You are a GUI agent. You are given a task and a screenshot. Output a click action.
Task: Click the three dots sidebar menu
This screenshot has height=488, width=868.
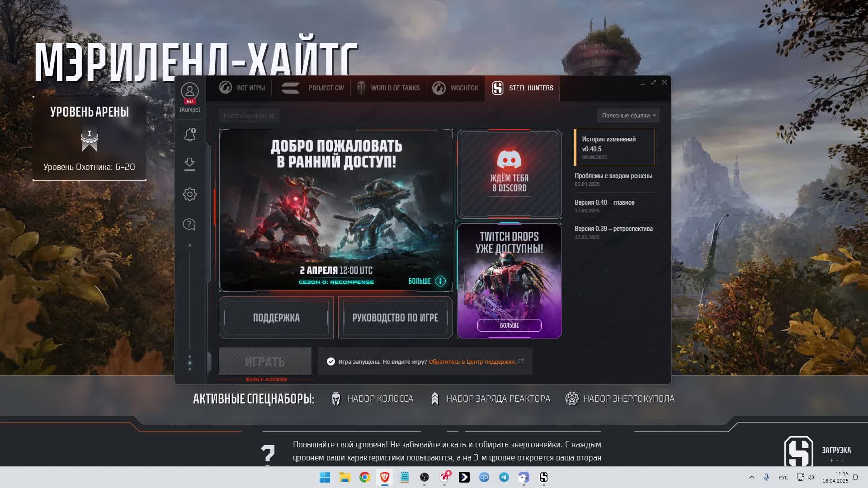tap(190, 363)
